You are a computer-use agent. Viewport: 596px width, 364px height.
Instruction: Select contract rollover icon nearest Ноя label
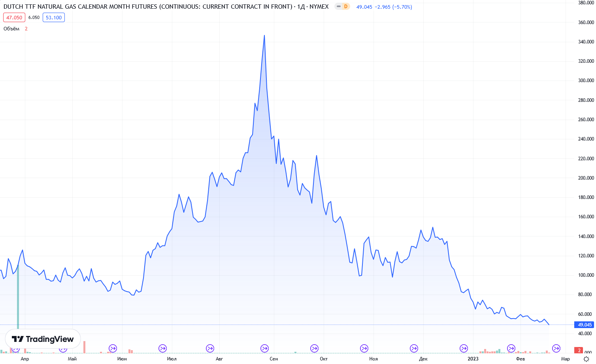coord(364,348)
